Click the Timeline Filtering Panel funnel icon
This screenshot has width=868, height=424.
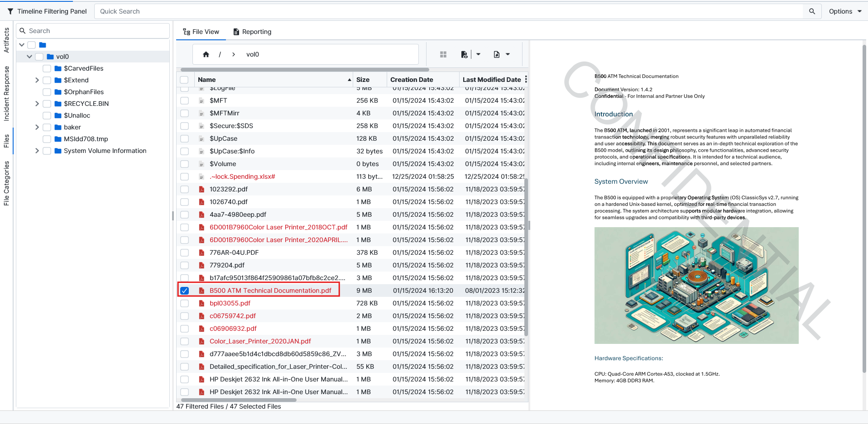coord(10,11)
